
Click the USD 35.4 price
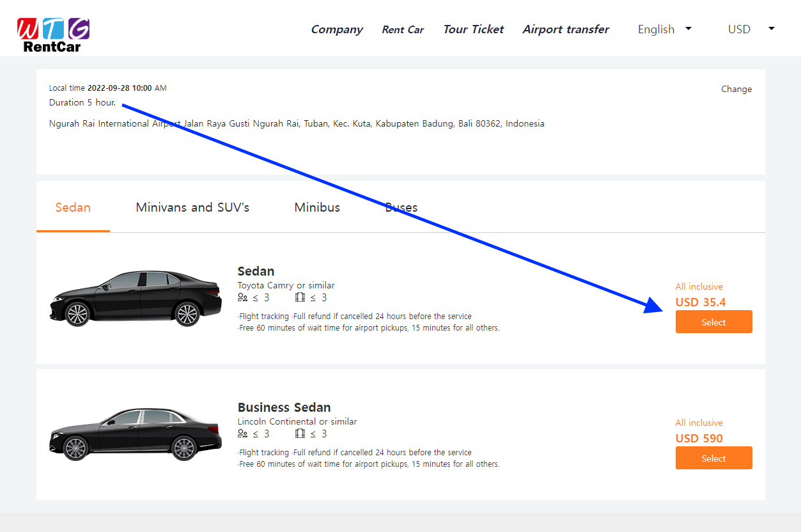[x=701, y=302]
